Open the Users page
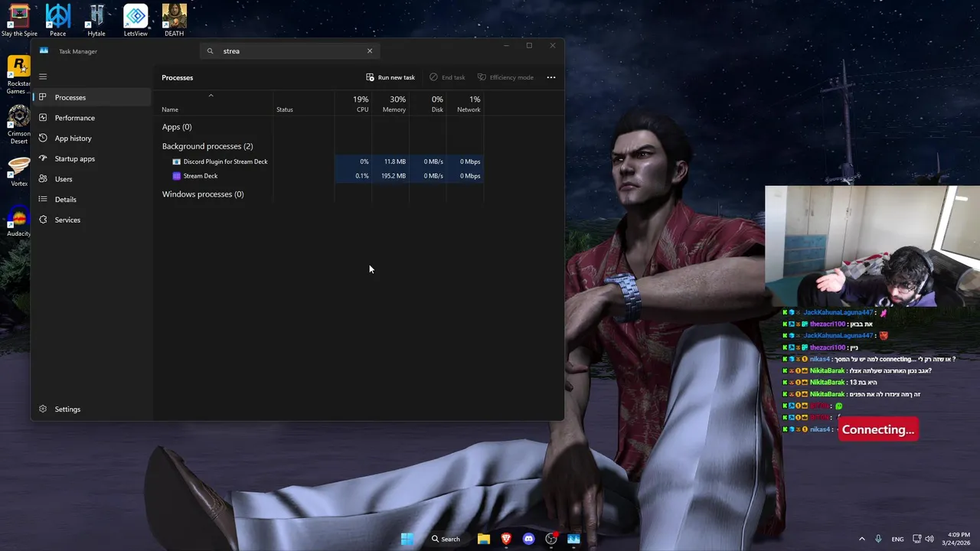The width and height of the screenshot is (980, 551). coord(64,179)
